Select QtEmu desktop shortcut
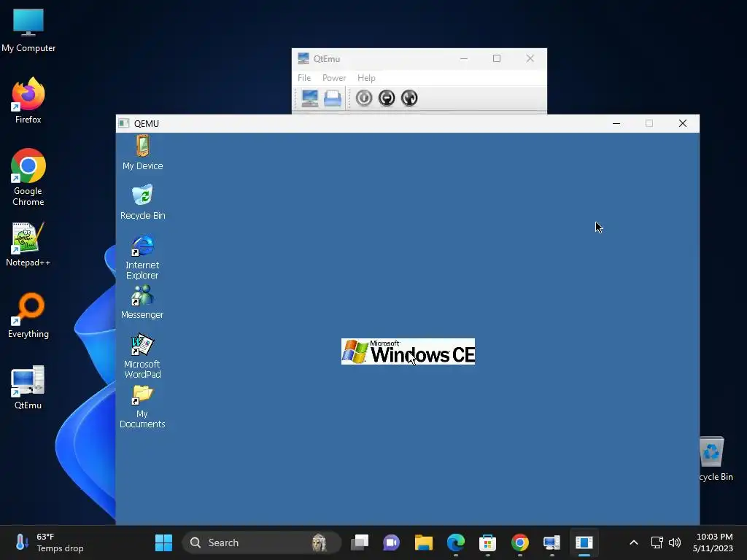 [x=28, y=387]
